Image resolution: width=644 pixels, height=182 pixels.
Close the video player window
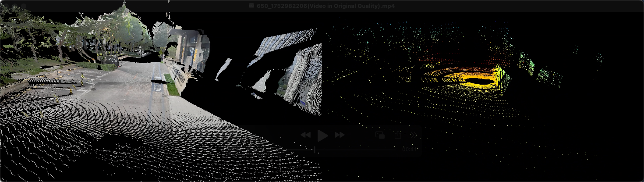(x=6, y=6)
